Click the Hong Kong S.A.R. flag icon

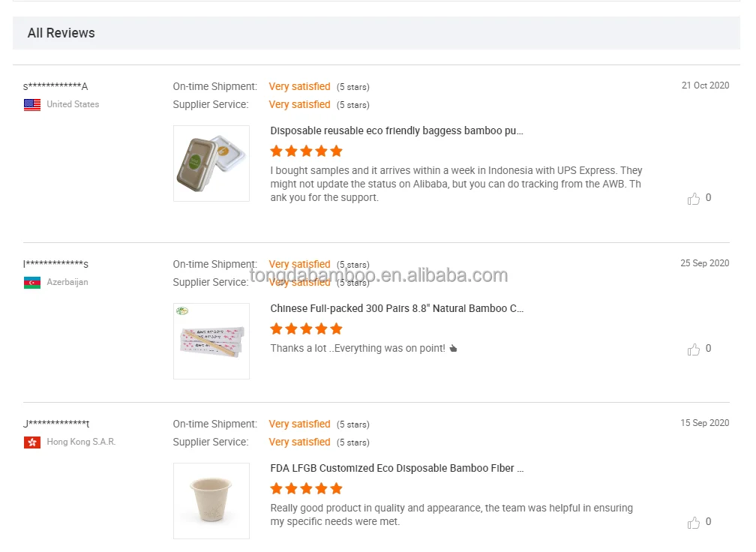coord(31,442)
